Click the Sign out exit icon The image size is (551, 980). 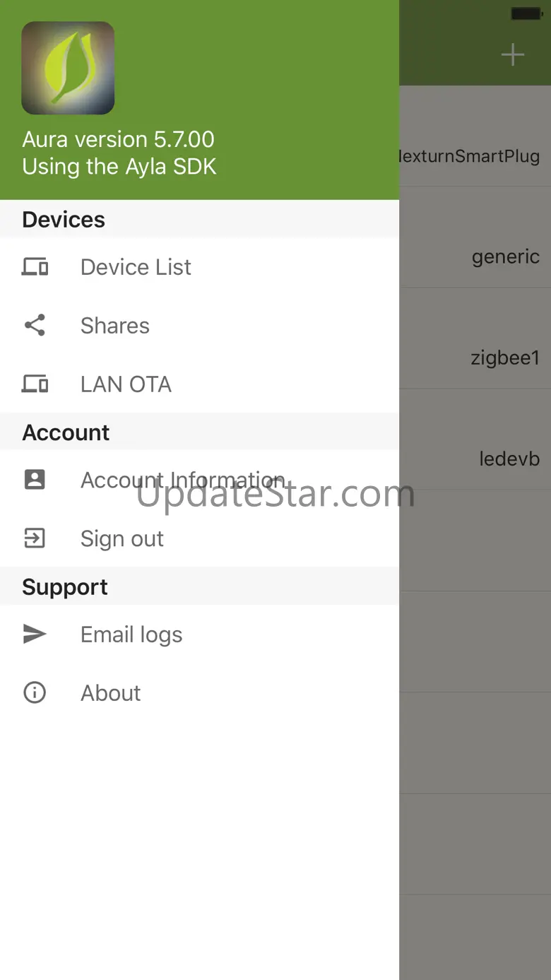[x=35, y=538]
